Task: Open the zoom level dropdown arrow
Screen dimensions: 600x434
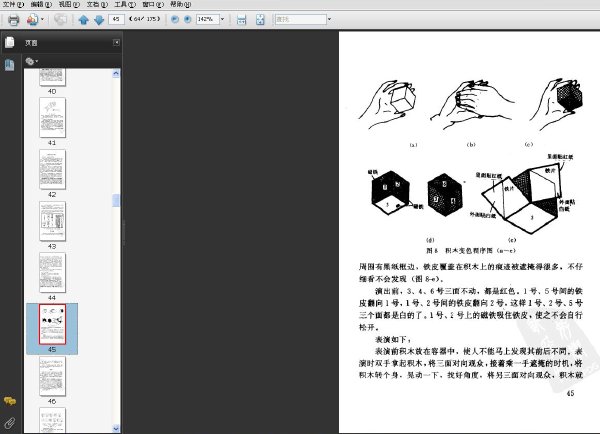Action: tap(222, 19)
